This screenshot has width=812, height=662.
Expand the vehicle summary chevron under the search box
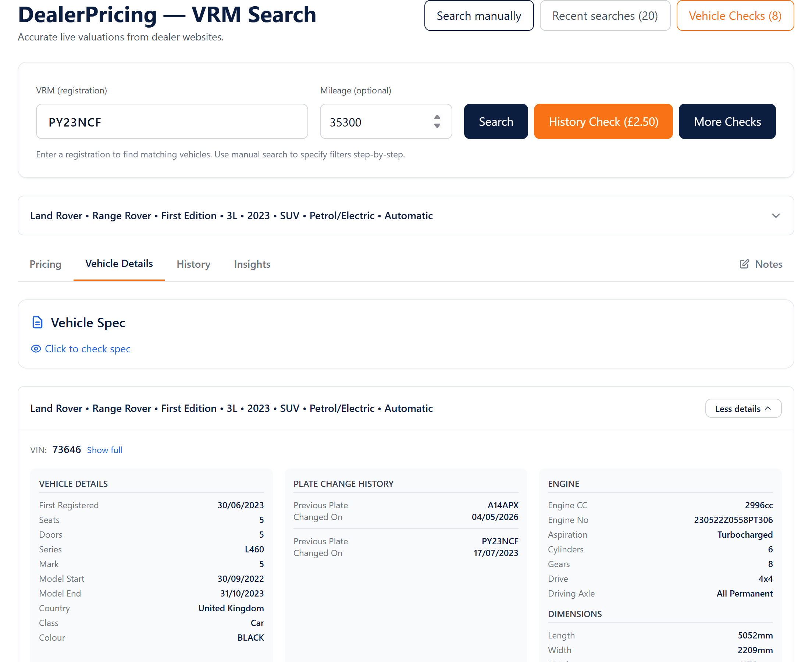click(x=776, y=216)
